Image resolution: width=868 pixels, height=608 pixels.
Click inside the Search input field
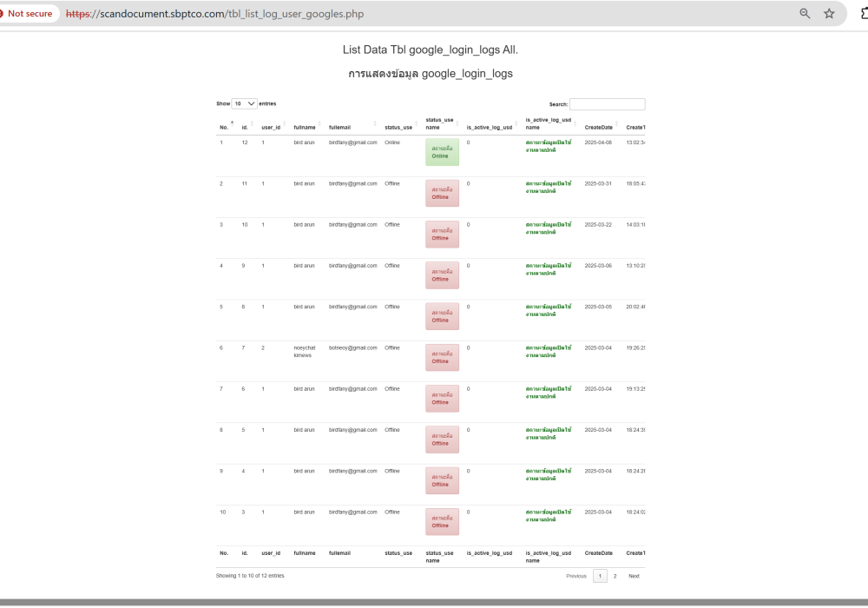[x=607, y=104]
